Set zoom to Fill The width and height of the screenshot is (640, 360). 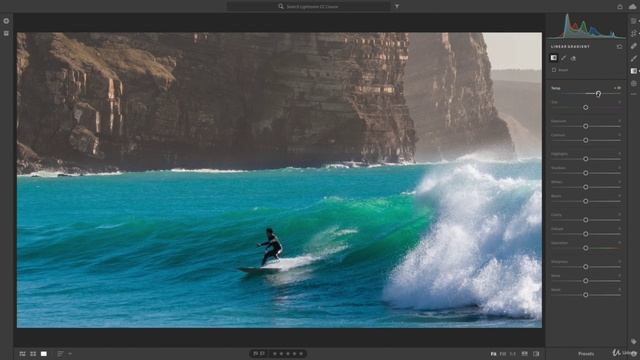(x=503, y=354)
